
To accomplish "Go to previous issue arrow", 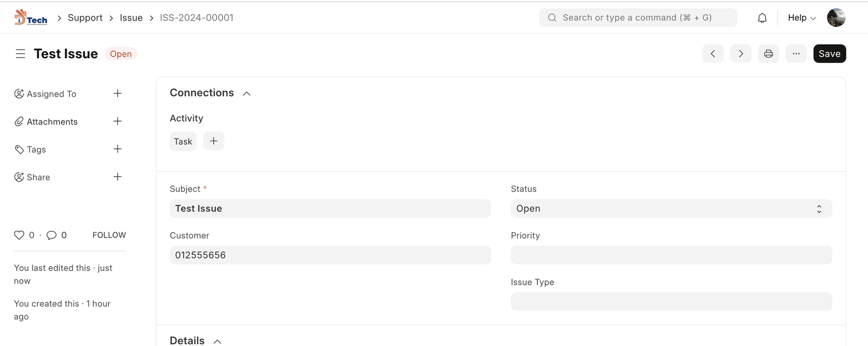I will click(x=713, y=54).
